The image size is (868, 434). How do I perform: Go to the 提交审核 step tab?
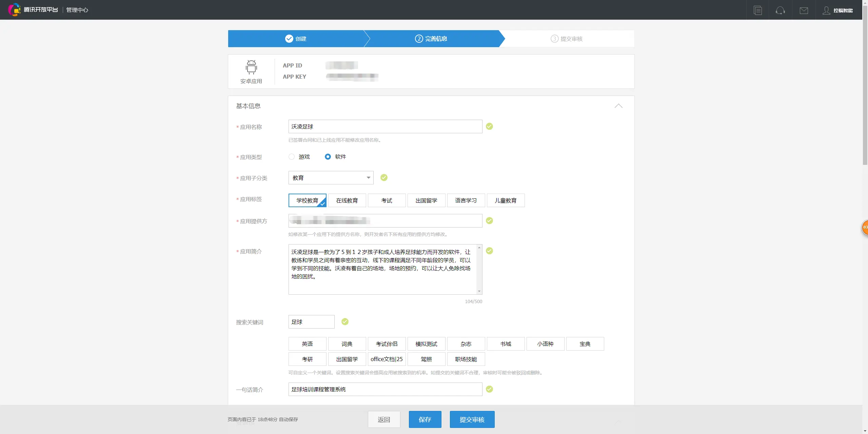[x=567, y=39]
